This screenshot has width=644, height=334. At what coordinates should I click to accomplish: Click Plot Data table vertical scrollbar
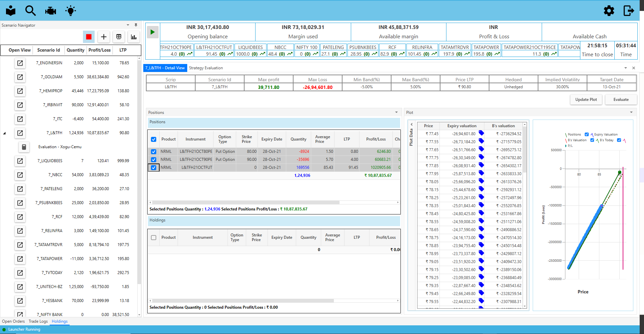[x=525, y=150]
